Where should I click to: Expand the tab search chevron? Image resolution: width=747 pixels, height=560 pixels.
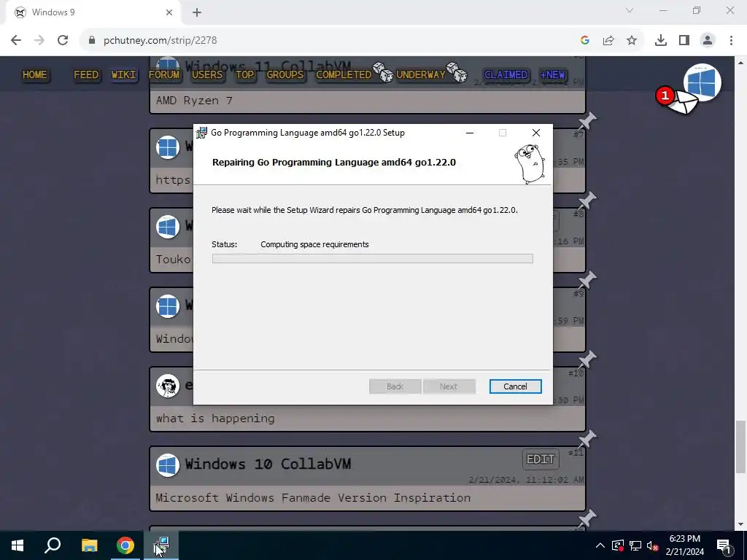(x=630, y=10)
